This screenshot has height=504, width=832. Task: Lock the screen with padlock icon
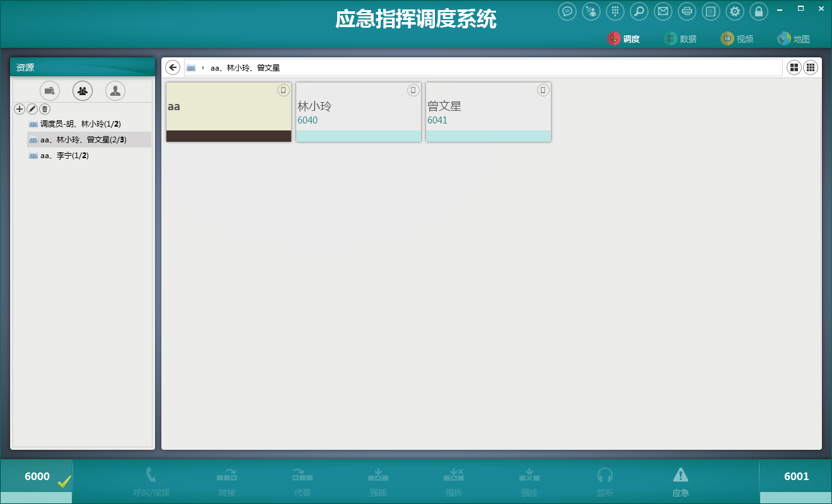[x=759, y=11]
